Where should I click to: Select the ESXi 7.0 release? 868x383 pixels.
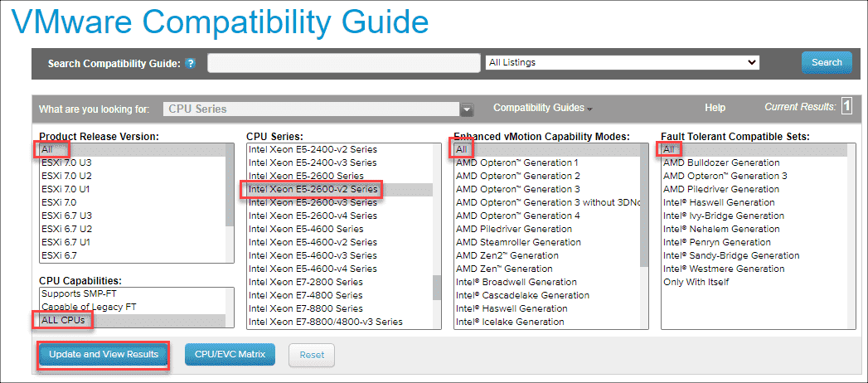[133, 202]
